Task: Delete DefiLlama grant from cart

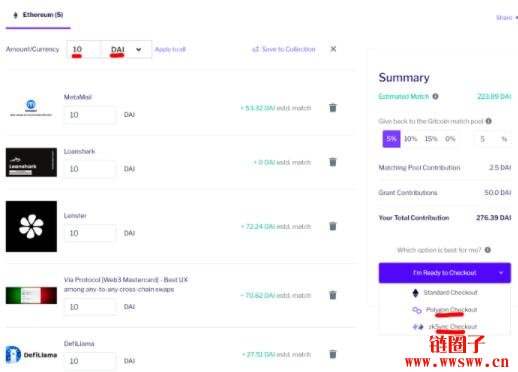Action: point(333,354)
